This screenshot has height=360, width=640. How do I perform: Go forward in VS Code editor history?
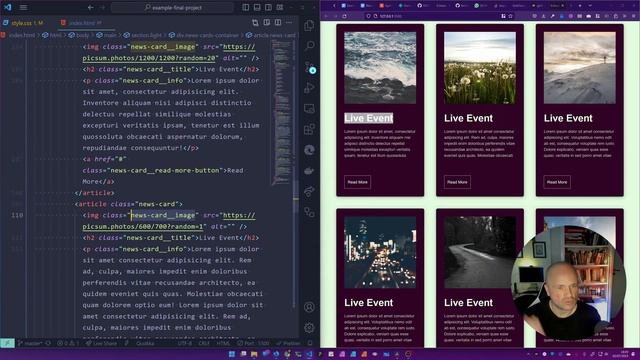[102, 7]
